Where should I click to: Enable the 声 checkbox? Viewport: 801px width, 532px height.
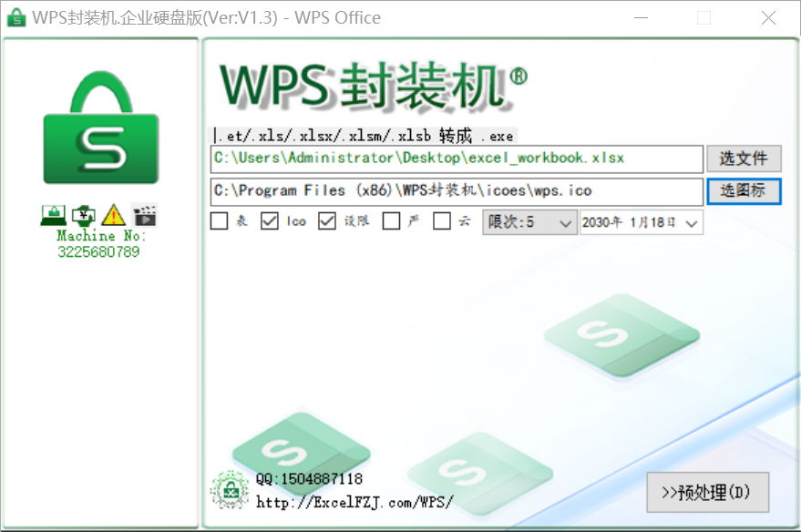(x=391, y=221)
